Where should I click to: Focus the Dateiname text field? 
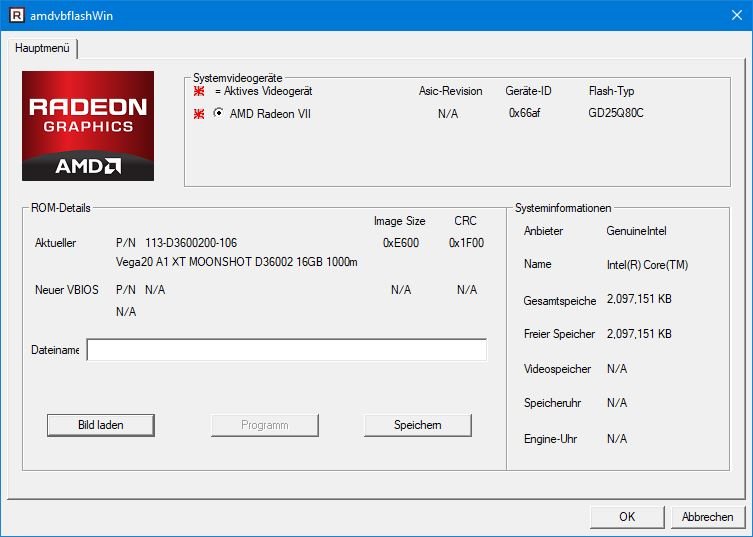coord(286,350)
